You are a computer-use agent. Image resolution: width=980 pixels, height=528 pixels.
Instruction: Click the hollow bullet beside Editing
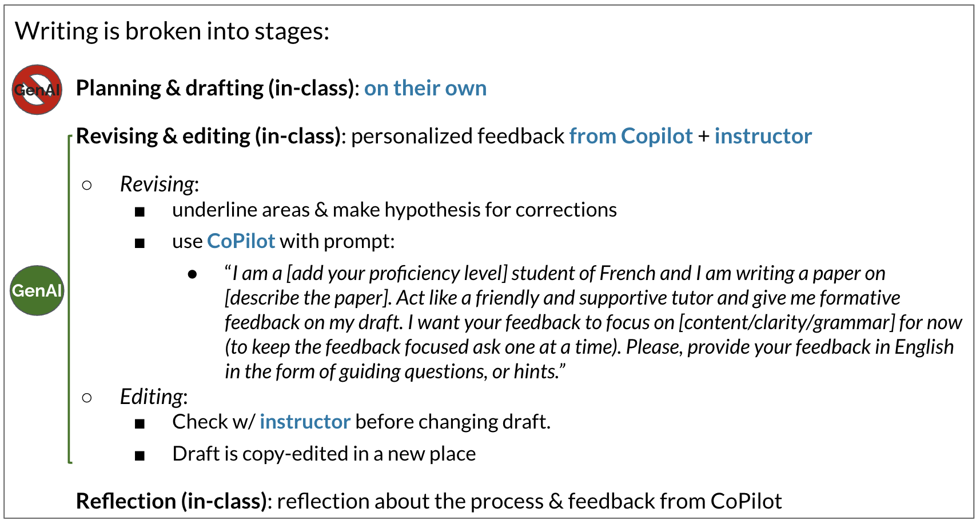click(87, 397)
